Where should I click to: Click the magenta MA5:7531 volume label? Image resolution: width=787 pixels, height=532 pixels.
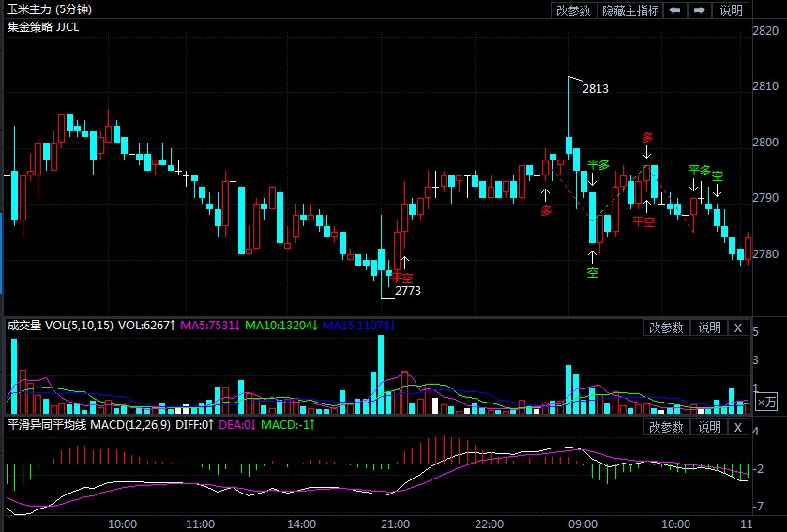[x=211, y=326]
